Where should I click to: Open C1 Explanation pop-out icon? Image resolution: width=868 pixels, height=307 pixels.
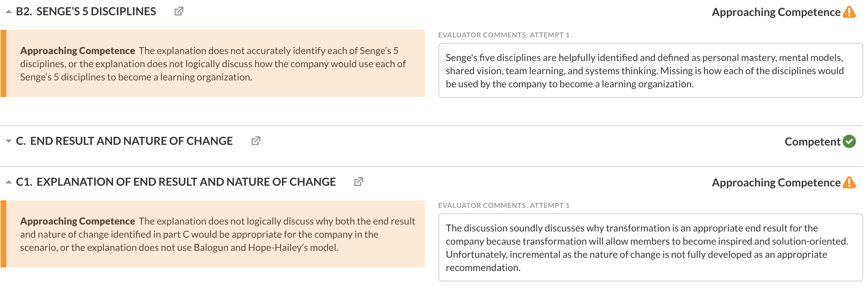click(358, 182)
